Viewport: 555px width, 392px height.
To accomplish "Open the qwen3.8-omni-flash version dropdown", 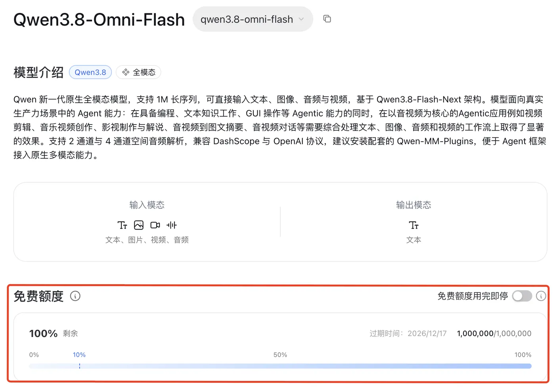I will [x=253, y=19].
